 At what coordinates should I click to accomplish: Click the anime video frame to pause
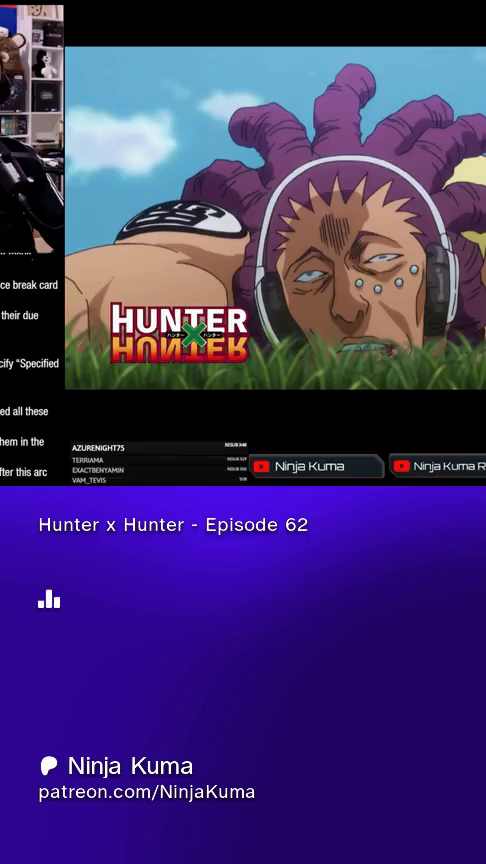[x=276, y=218]
